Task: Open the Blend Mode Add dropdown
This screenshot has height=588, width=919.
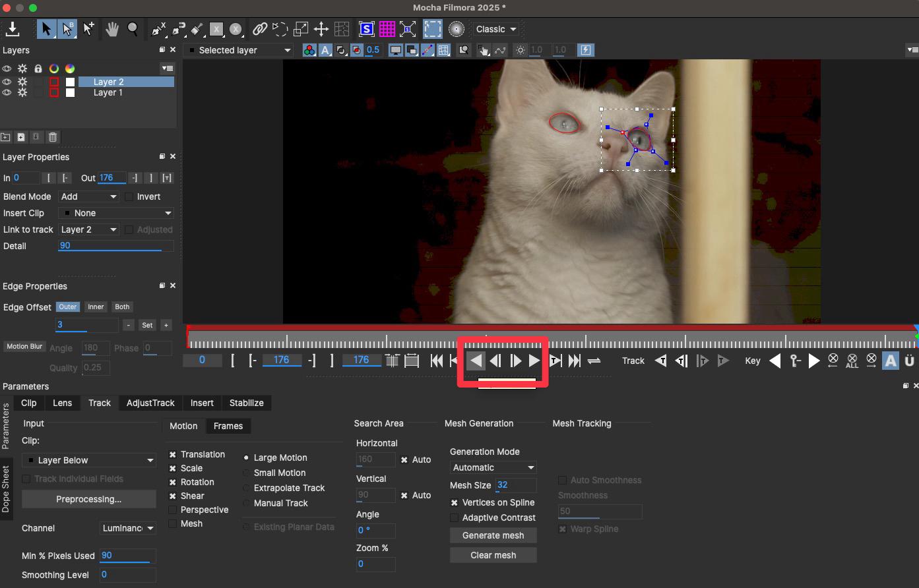Action: click(89, 197)
